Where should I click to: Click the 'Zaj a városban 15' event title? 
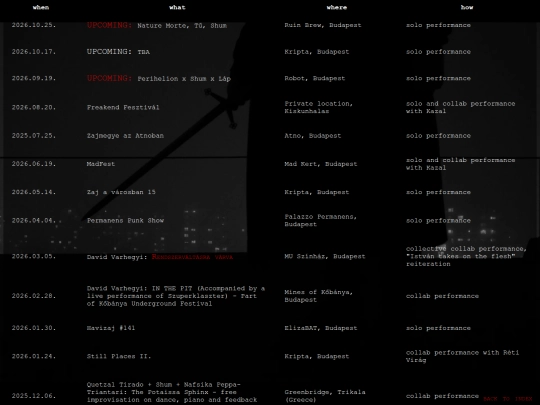click(121, 192)
